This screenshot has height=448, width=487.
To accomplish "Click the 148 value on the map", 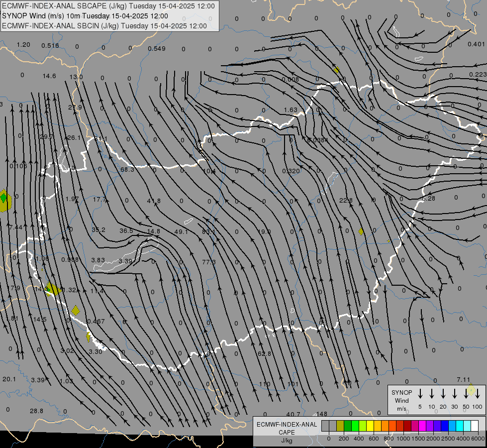I will click(322, 414).
